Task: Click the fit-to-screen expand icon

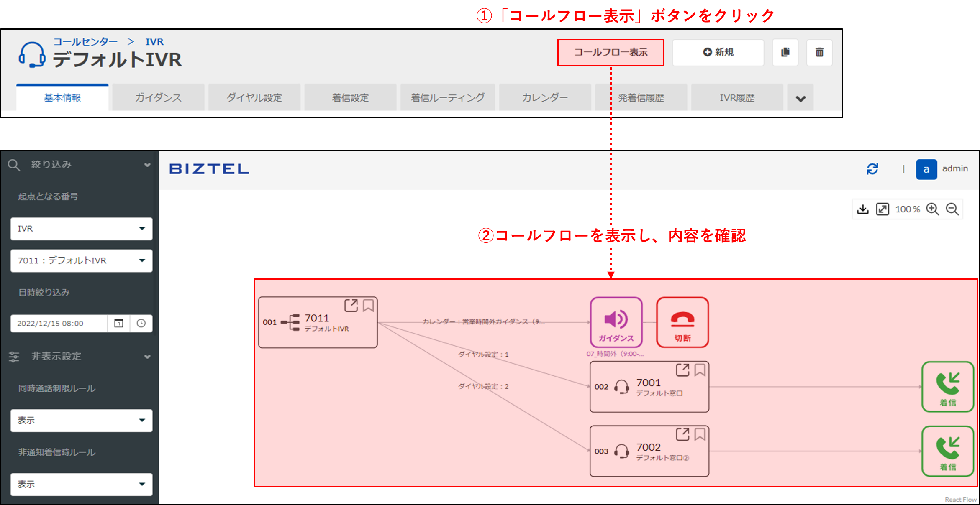Action: [883, 209]
